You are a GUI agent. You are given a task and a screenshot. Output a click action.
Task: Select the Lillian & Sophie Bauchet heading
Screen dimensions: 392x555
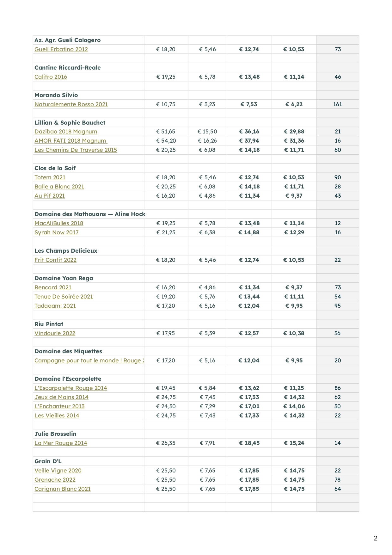click(x=70, y=123)
